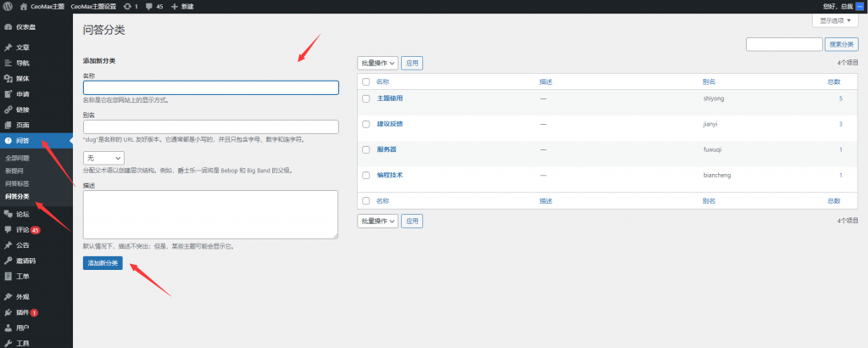Expand the parent category dropdown showing 无
868x348 pixels.
[103, 158]
